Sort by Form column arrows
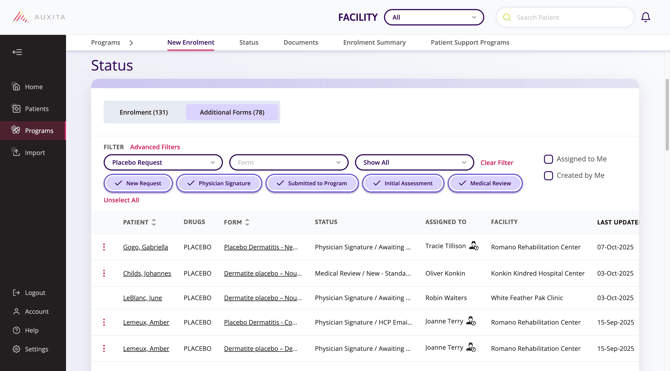The image size is (670, 371). (247, 222)
